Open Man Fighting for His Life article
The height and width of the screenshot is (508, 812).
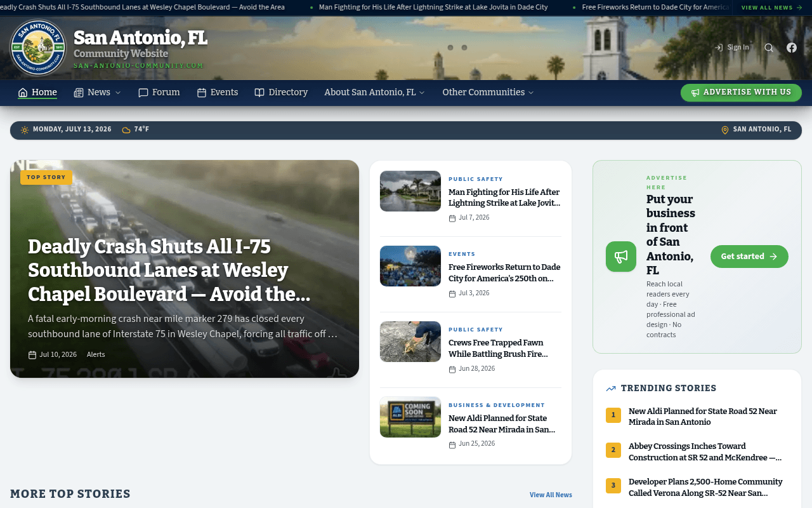(504, 197)
